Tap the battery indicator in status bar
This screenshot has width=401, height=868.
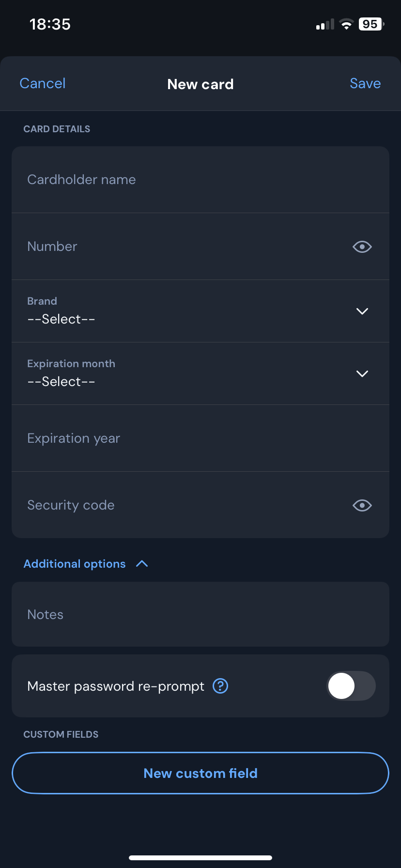[370, 24]
